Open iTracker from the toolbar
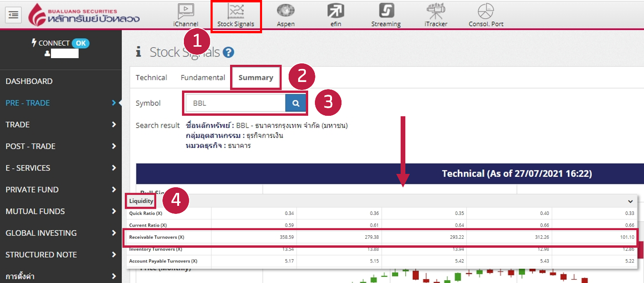The height and width of the screenshot is (283, 644). point(436,14)
